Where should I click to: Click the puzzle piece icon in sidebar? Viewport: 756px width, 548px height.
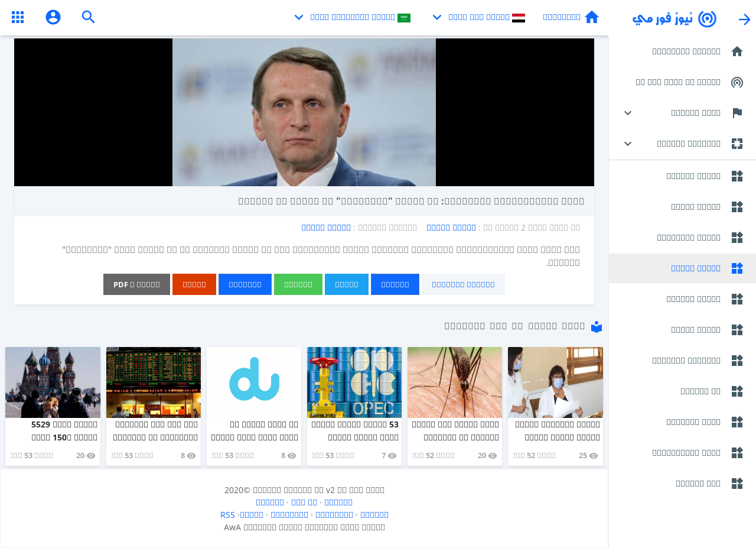pos(737,144)
